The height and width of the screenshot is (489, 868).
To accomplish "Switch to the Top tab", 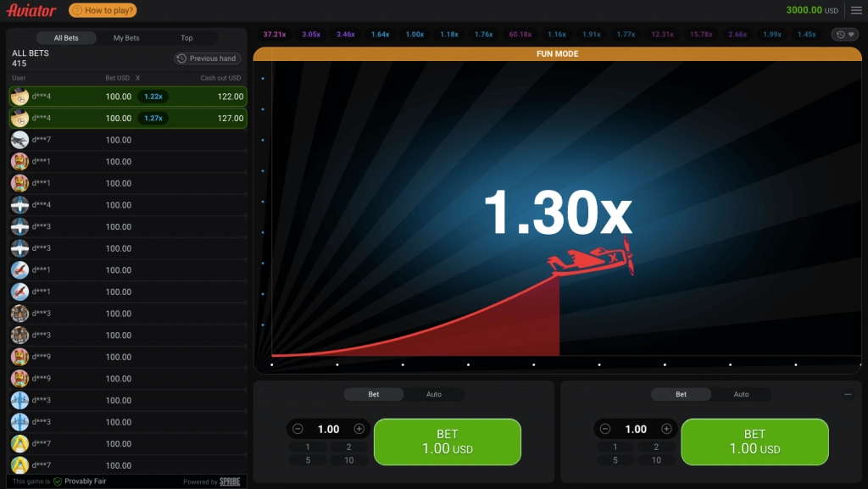I will click(186, 38).
